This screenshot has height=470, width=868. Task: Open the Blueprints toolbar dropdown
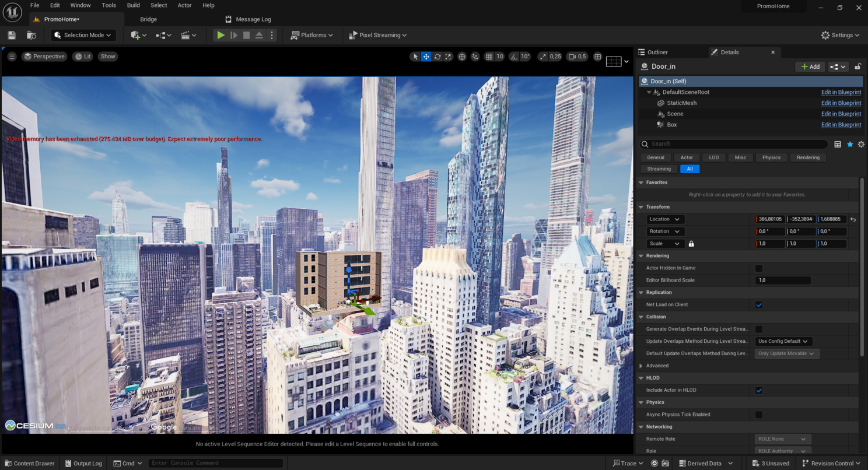(163, 35)
